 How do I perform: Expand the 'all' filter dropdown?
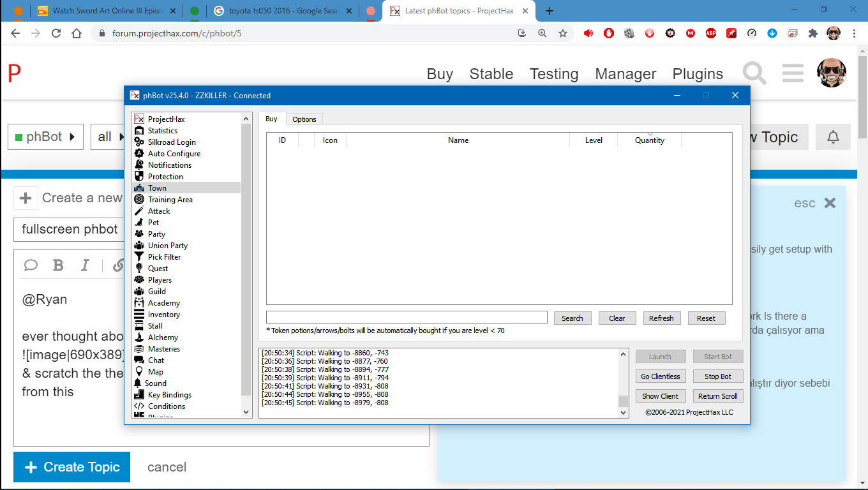tap(107, 137)
